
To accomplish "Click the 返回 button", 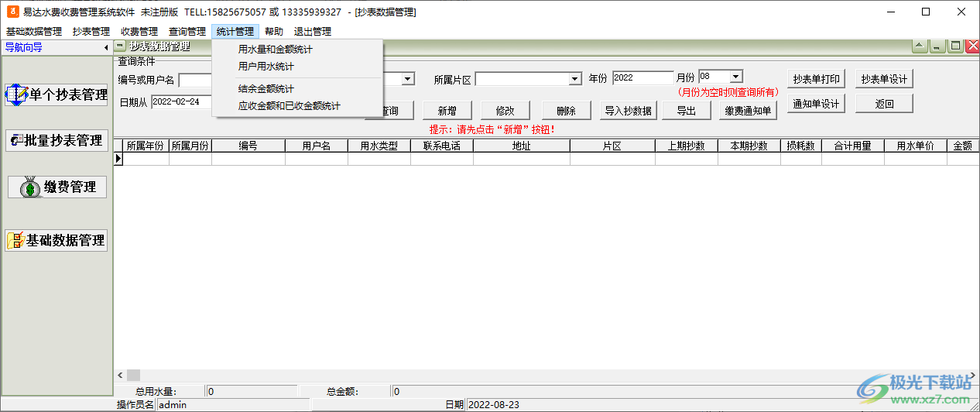I will point(885,104).
